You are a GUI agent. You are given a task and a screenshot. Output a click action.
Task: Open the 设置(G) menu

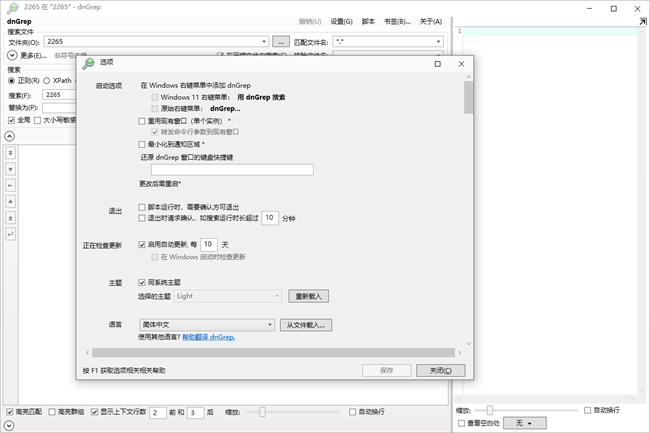pos(342,21)
